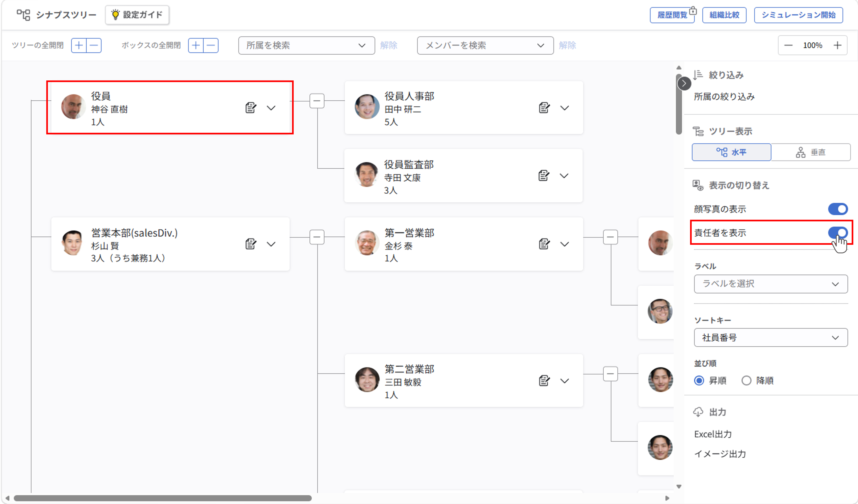Click the right arrow of horizontal scrollbar
Screen dimensions: 858x504
667,498
